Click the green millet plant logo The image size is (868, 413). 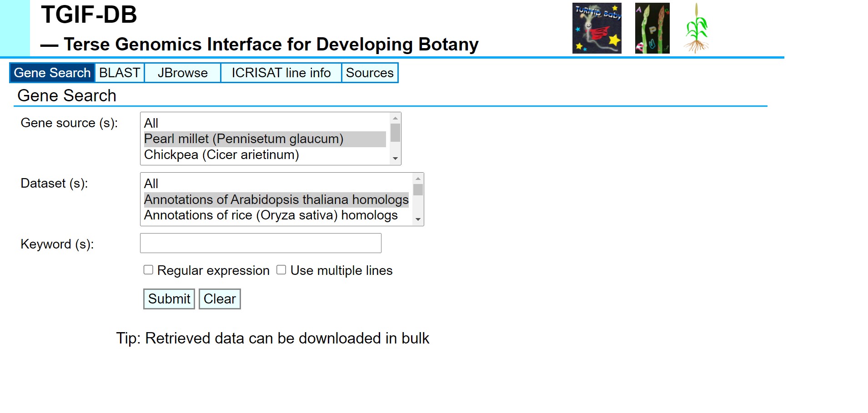696,28
